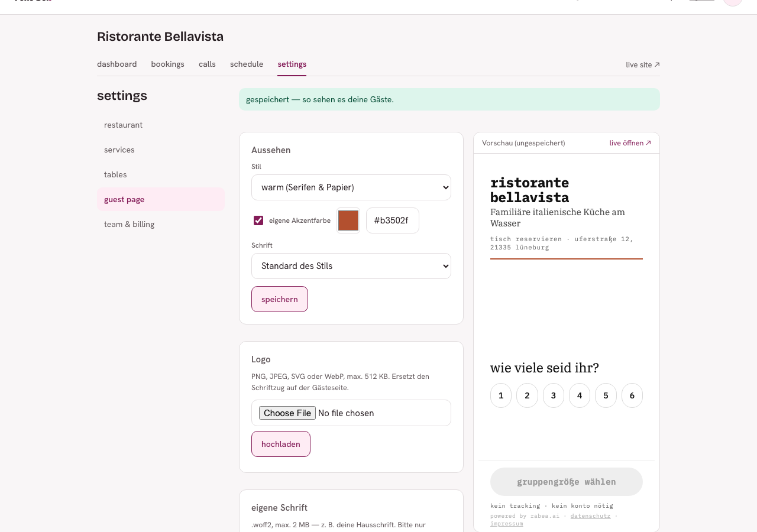Click live öffnen in preview header
Viewport: 757px width, 532px height.
(630, 143)
